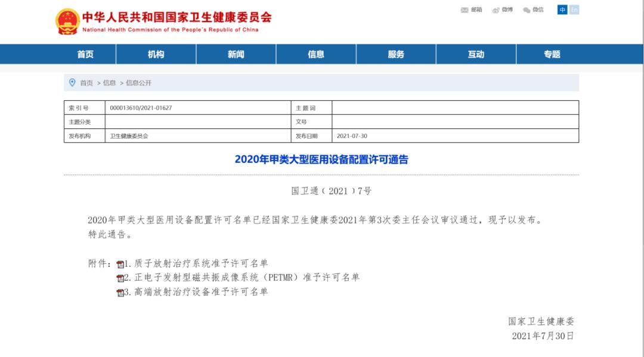Open attachment icon for 质子放射治疗系统 list
This screenshot has height=357, width=644.
coord(120,264)
